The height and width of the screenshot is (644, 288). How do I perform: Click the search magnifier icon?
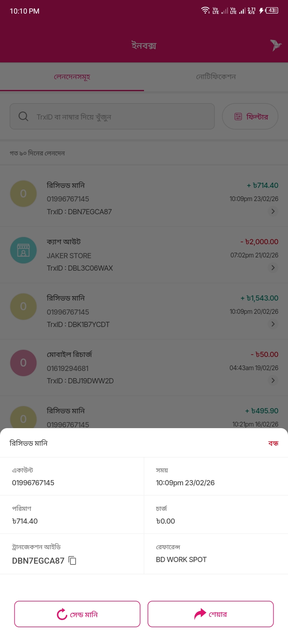(x=24, y=116)
